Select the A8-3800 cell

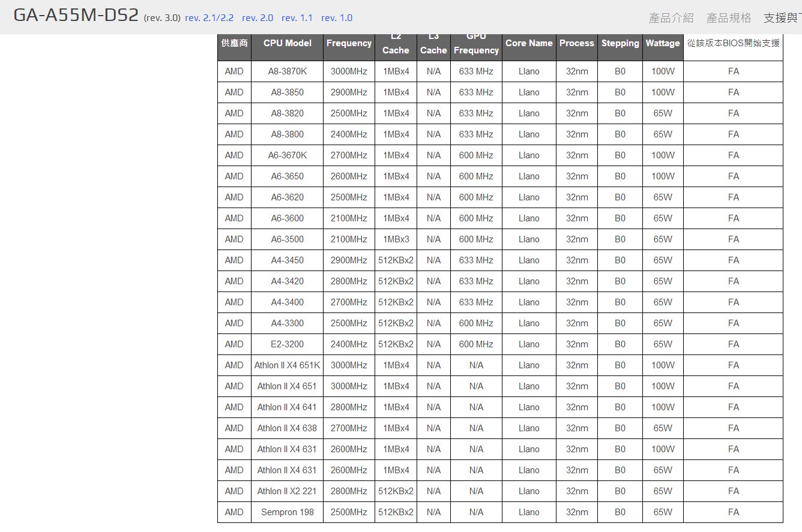coord(288,134)
